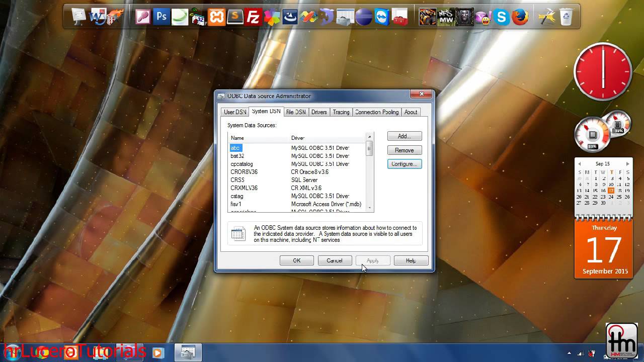The width and height of the screenshot is (644, 362).
Task: Open the Recycle Bin in the dock
Action: [x=566, y=17]
